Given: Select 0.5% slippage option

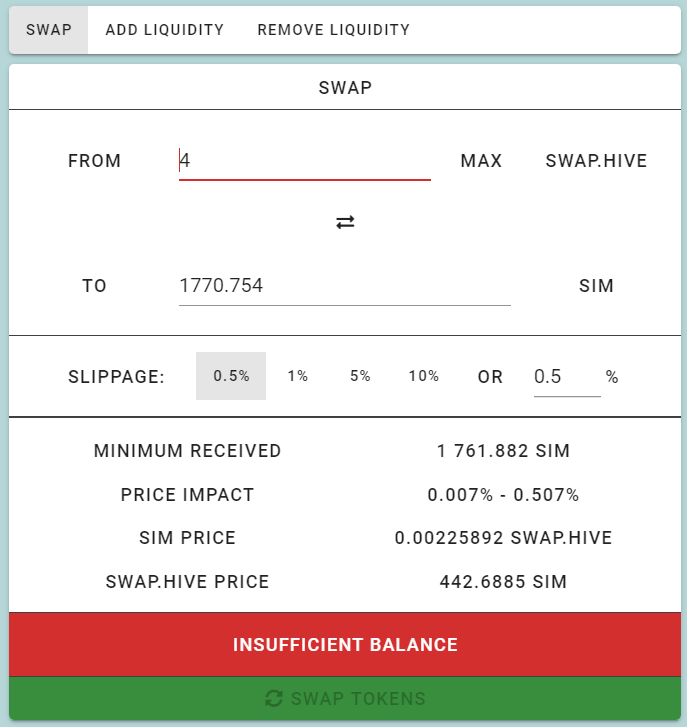Looking at the screenshot, I should point(231,376).
